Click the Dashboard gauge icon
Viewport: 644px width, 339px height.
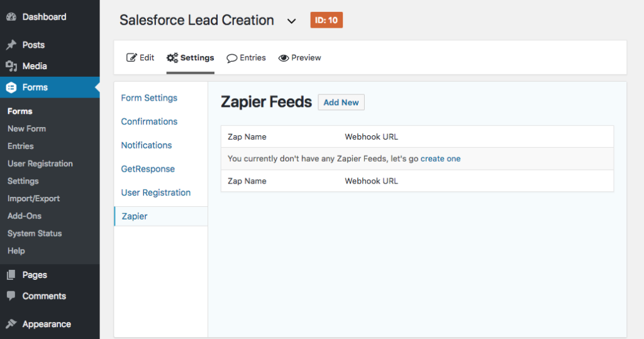[x=11, y=17]
